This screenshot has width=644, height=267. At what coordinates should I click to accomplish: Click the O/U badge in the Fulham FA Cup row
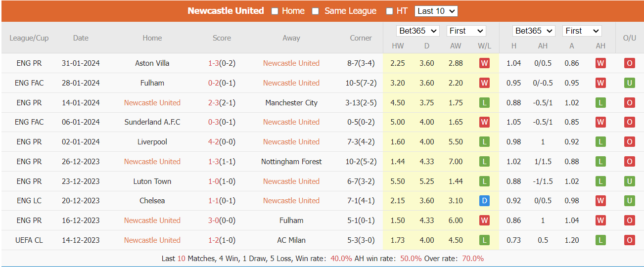coord(629,83)
